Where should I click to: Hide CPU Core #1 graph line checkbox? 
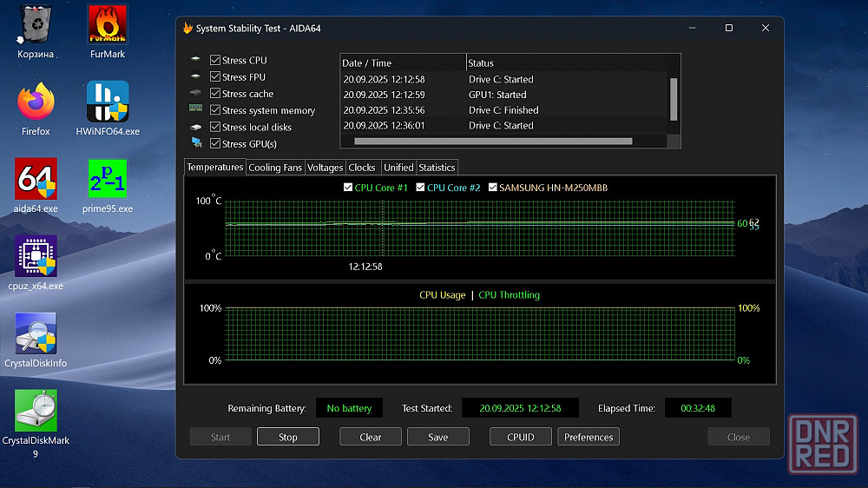point(348,188)
